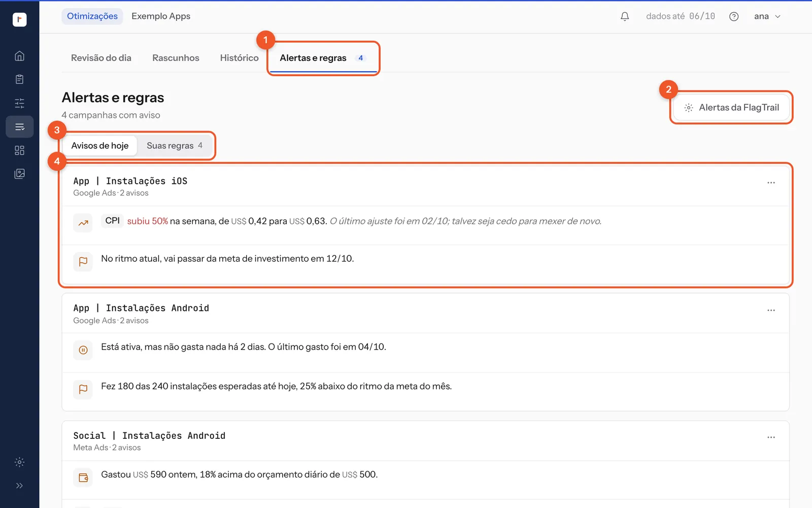Click wallet icon on US$ 590 spend alert
Image resolution: width=812 pixels, height=508 pixels.
(83, 478)
